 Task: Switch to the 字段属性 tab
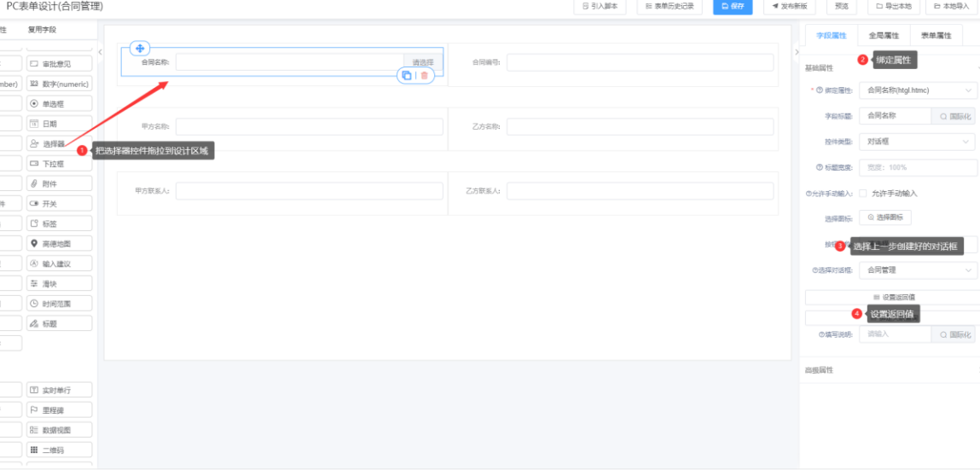point(832,36)
